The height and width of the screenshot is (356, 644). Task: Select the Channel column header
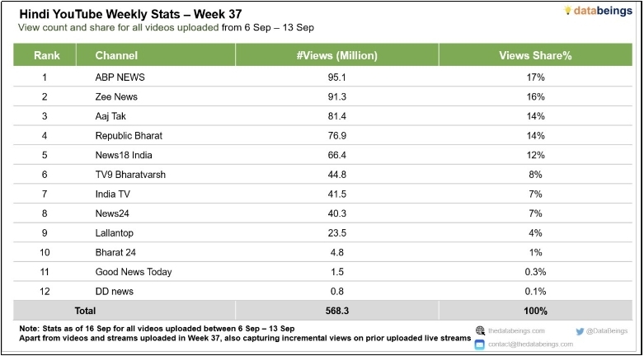click(116, 56)
